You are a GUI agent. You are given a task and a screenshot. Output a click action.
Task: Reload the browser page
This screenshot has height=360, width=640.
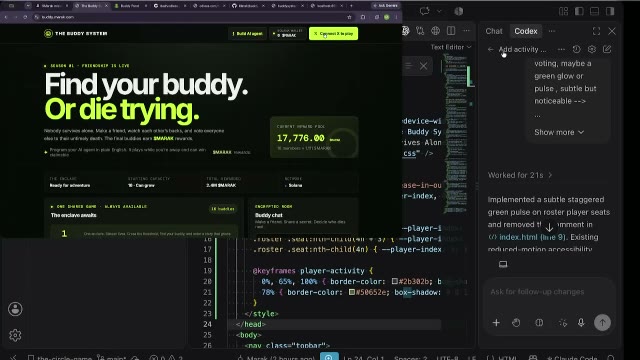point(25,17)
